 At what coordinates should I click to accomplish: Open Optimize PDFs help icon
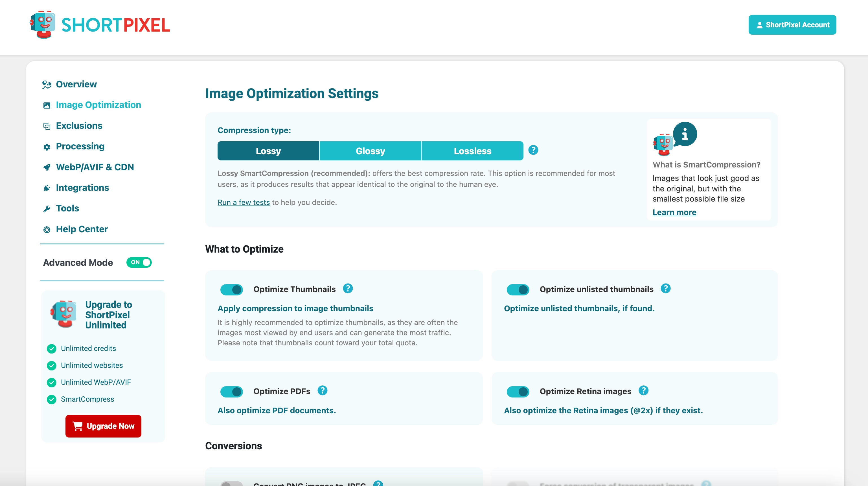pos(323,390)
